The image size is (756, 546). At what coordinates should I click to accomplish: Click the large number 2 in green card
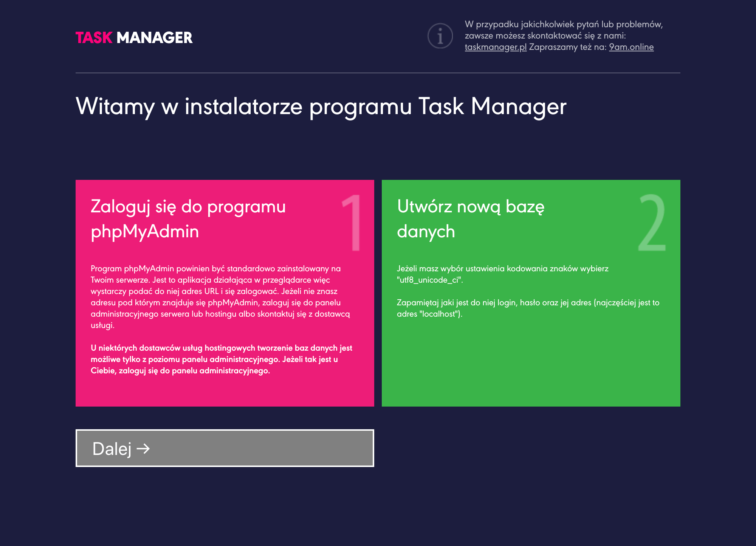[652, 223]
